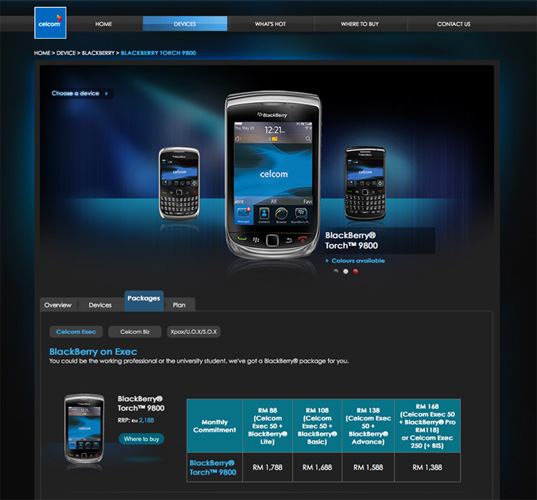Viewport: 537px width, 500px height.
Task: Click search magnifier on Torch phone screen
Action: 308,138
